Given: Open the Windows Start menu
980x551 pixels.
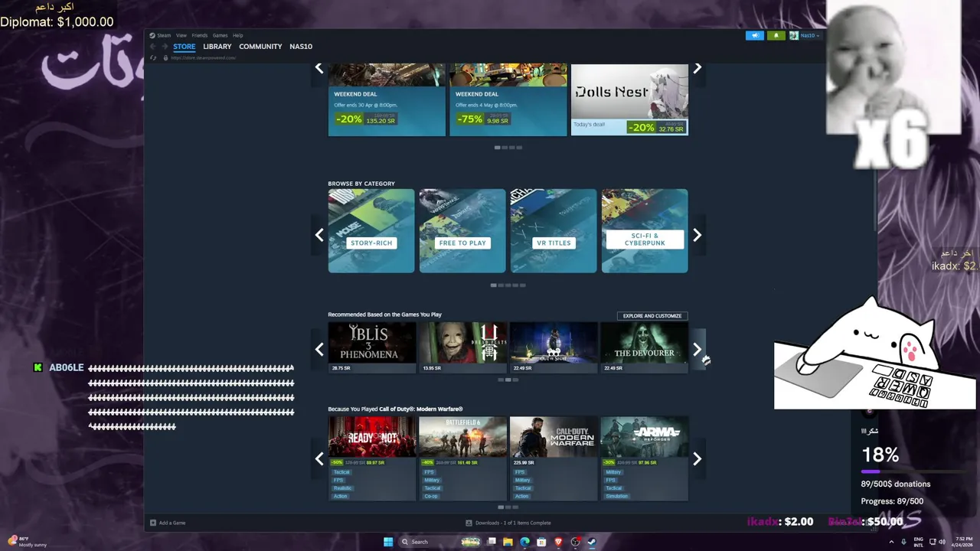Looking at the screenshot, I should 388,542.
